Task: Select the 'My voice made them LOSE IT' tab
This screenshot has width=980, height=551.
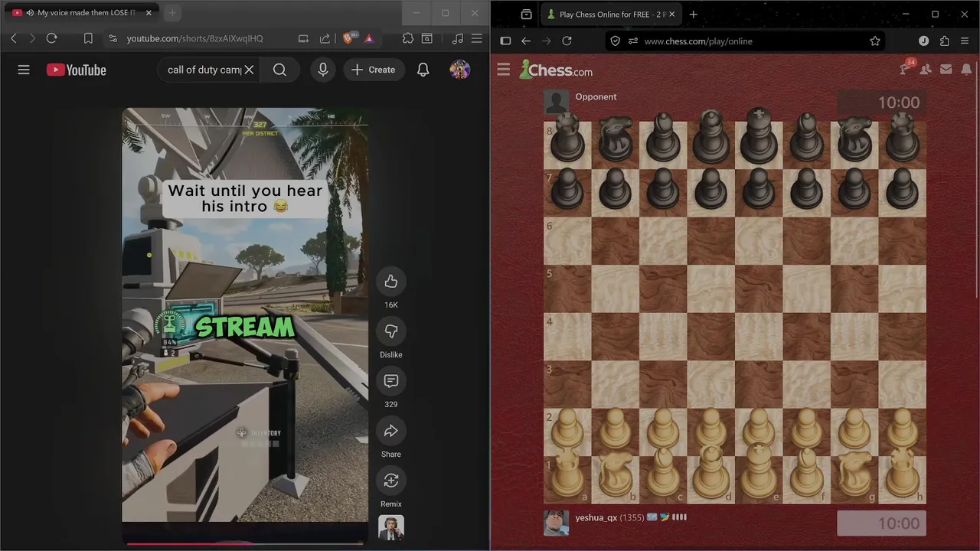Action: (82, 13)
